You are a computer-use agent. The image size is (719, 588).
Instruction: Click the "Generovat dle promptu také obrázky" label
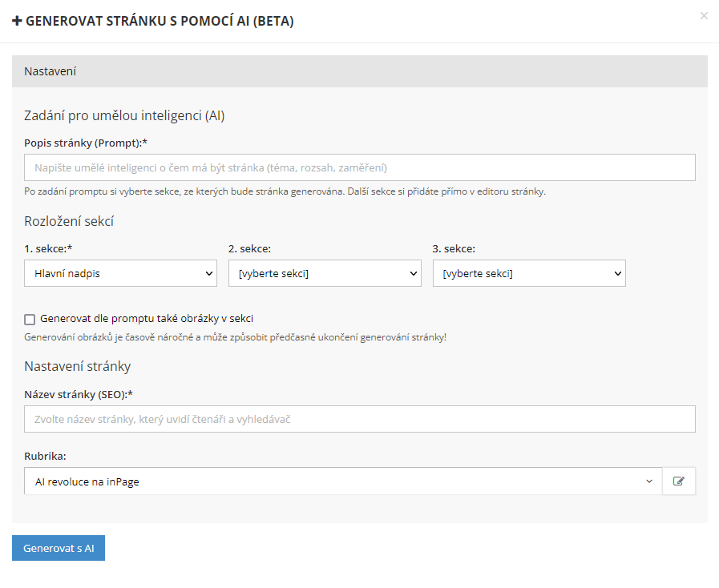point(147,319)
